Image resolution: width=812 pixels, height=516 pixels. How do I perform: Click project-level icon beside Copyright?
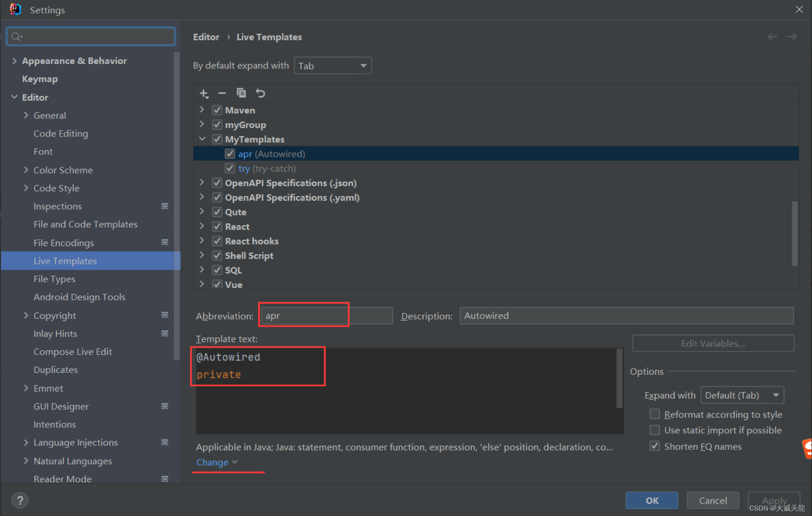pos(165,315)
